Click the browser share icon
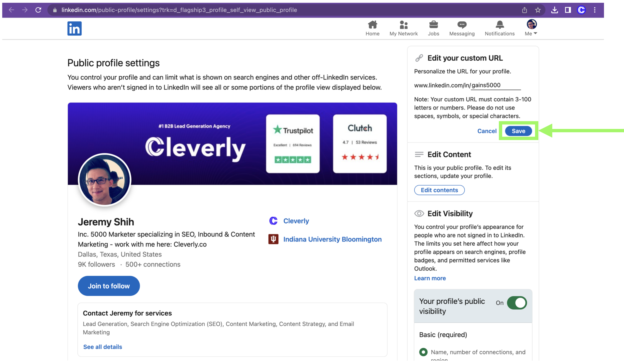 (524, 10)
